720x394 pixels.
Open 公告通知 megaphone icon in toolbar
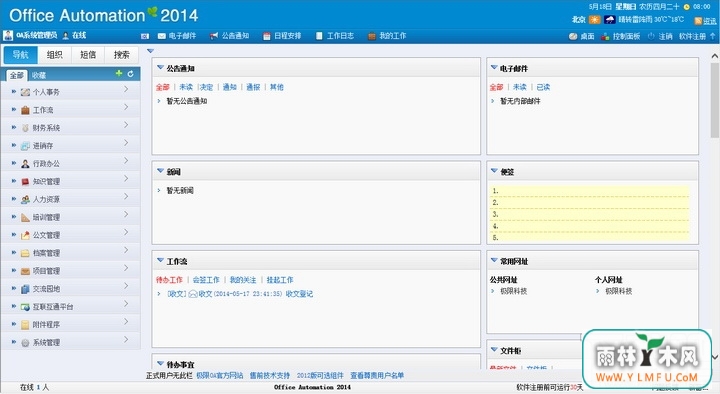[x=214, y=36]
